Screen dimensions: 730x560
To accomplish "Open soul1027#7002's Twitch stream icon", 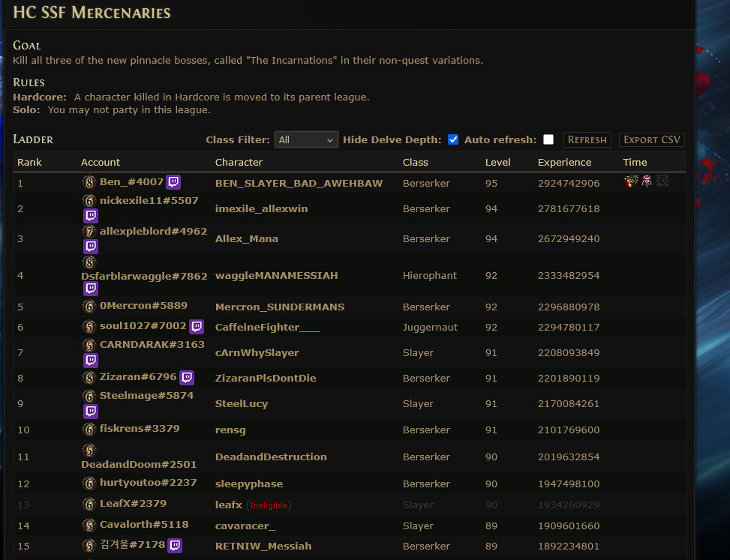I will point(197,327).
